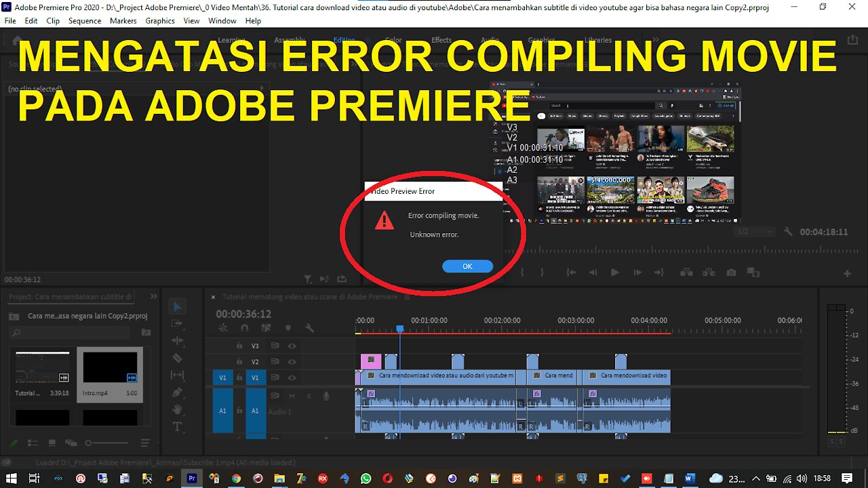Click the Add Marker icon in timeline
The width and height of the screenshot is (868, 488).
pos(288,328)
